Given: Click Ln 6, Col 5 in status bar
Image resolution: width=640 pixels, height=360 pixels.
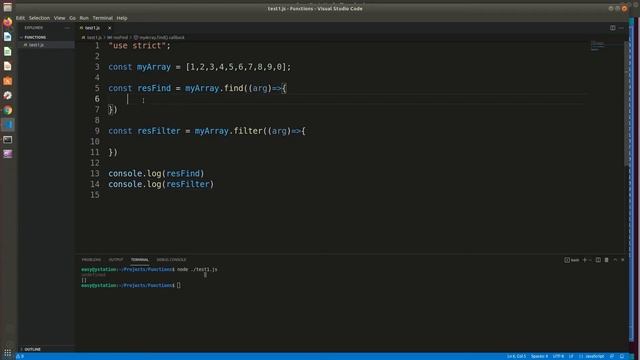Looking at the screenshot, I should coord(516,356).
